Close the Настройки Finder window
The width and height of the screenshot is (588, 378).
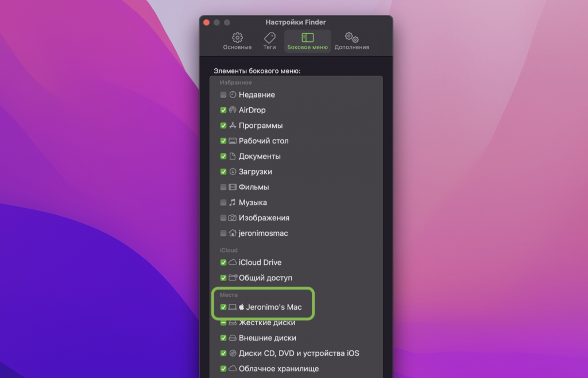[206, 22]
